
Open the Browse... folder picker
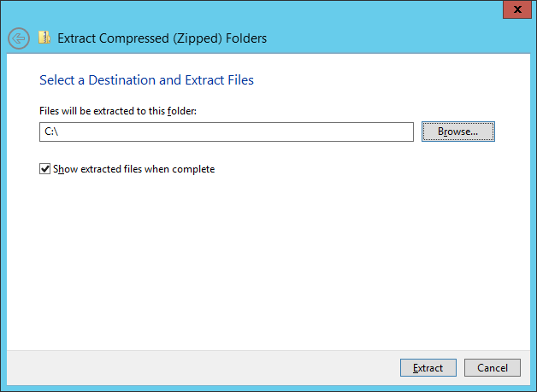(x=457, y=132)
